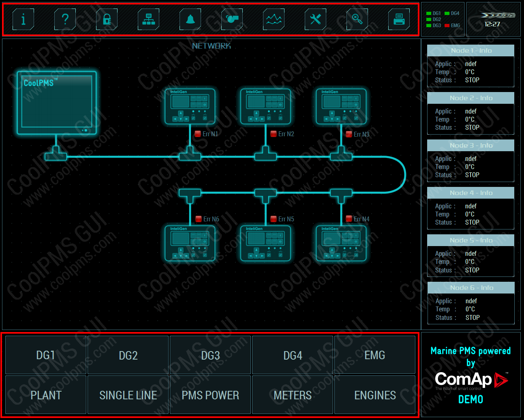Open the PMS POWER screen
Screen dimensions: 524x420
coord(210,395)
